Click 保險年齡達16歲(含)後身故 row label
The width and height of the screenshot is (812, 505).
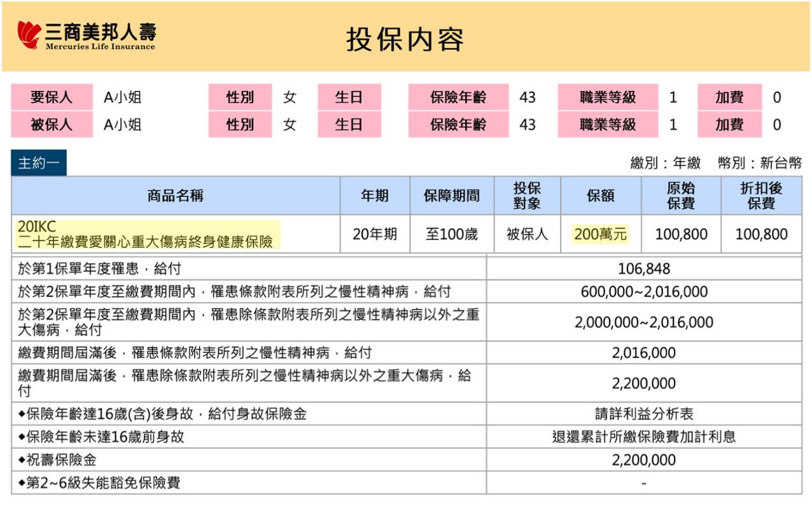[162, 414]
